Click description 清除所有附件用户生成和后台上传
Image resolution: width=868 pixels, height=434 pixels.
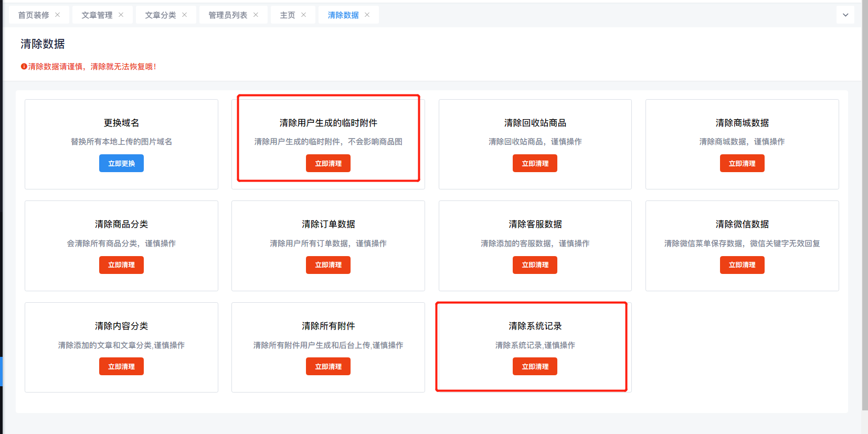coord(312,345)
